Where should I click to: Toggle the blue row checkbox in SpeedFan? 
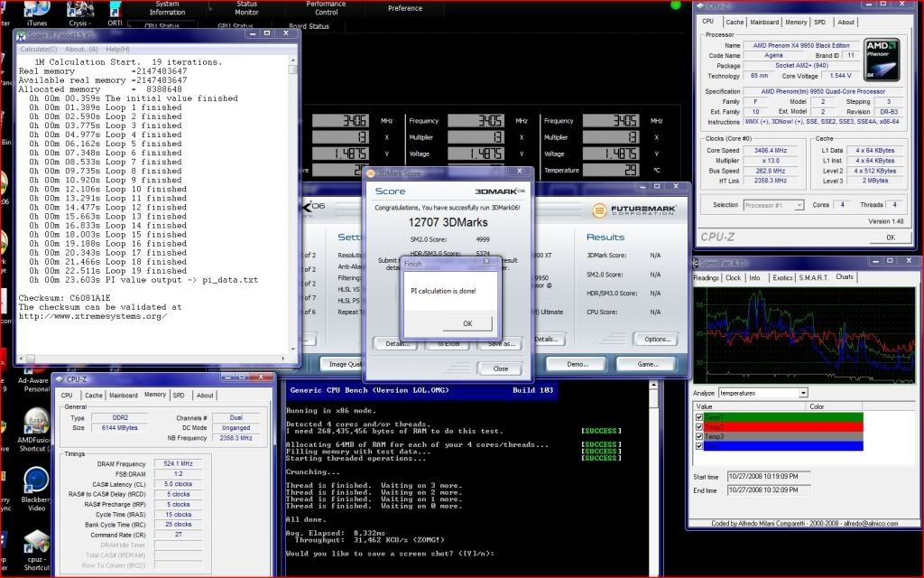tap(699, 446)
